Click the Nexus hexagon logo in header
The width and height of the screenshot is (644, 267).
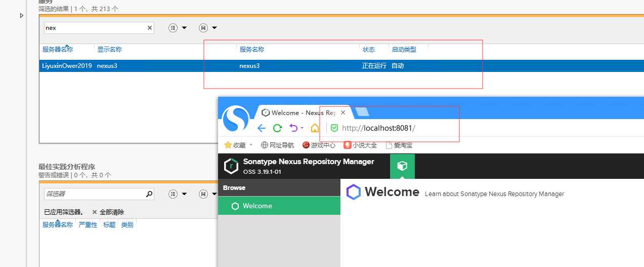coord(231,166)
